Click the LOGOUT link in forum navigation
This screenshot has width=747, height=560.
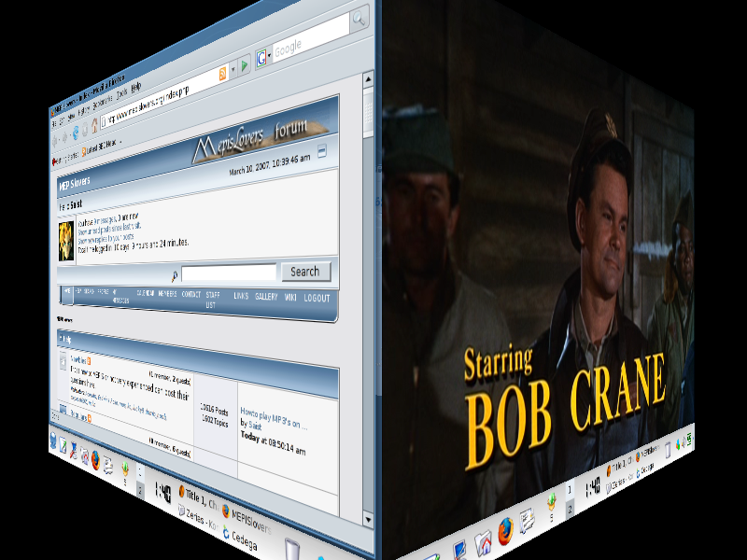pos(317,298)
